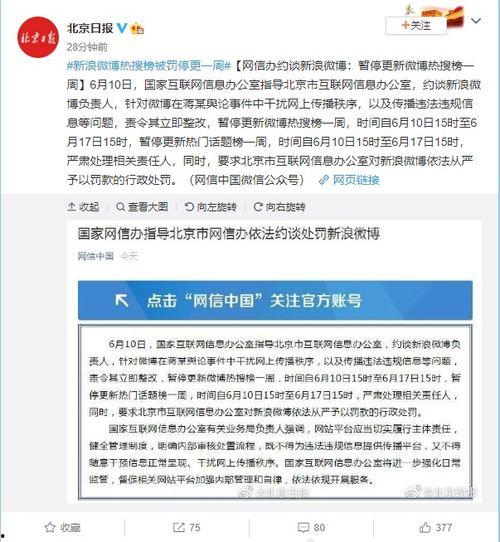The height and width of the screenshot is (542, 500).
Task: Click the membership badge beside the verified mark
Action: click(x=137, y=28)
